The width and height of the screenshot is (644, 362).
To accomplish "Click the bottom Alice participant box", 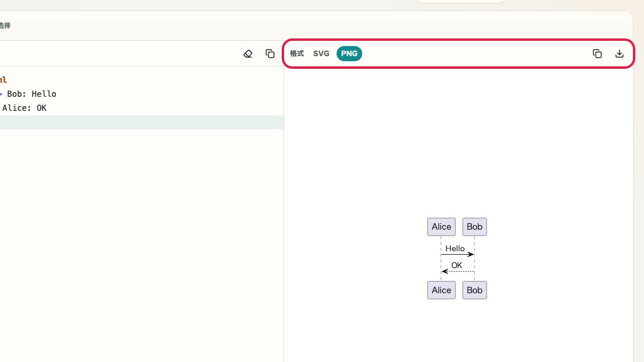I will 442,290.
